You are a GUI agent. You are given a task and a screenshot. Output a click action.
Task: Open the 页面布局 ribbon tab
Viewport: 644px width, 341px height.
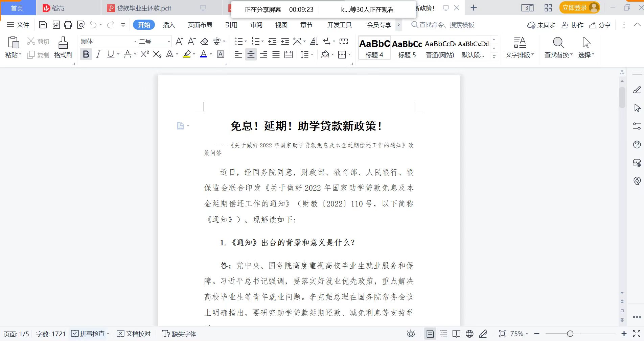pyautogui.click(x=200, y=25)
